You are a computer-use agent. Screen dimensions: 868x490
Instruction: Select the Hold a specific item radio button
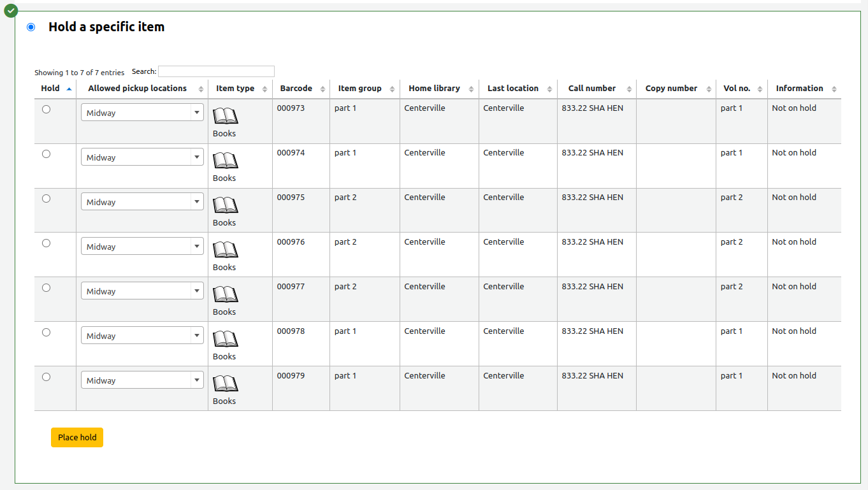click(30, 27)
